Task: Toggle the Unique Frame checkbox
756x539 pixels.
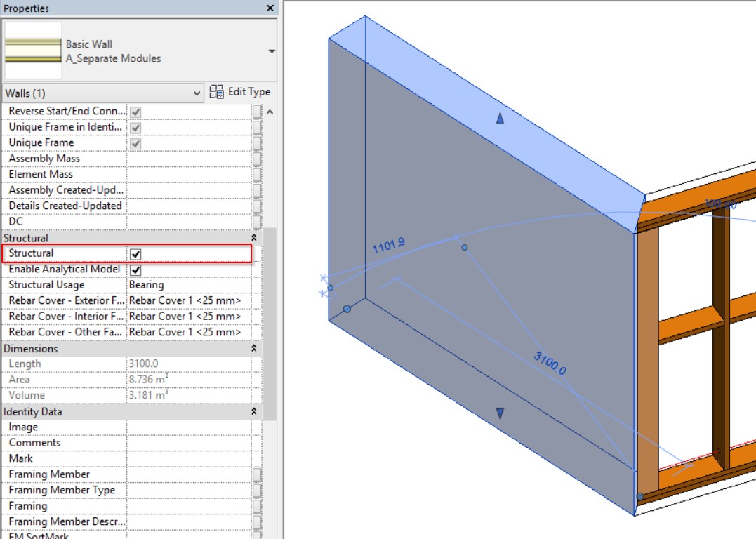Action: coord(136,143)
